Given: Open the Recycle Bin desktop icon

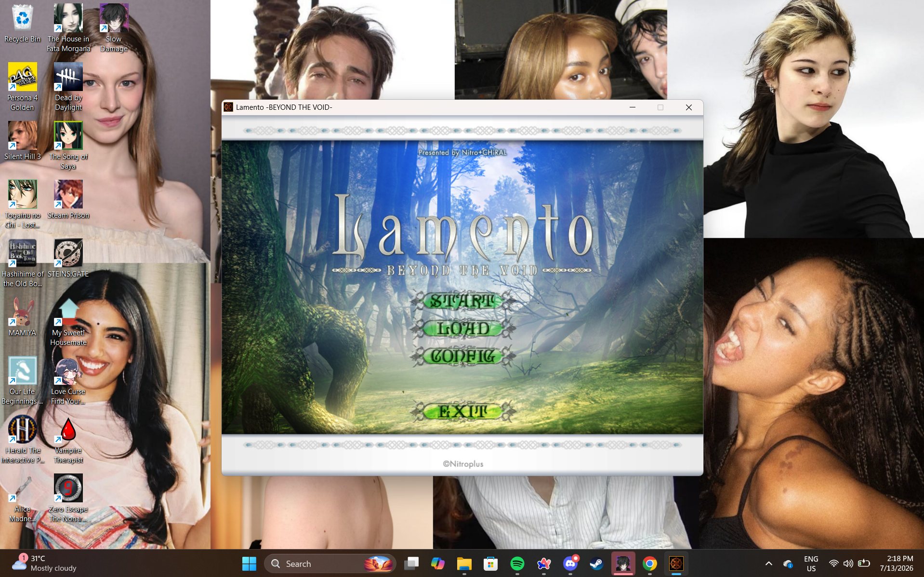Looking at the screenshot, I should click(x=23, y=24).
